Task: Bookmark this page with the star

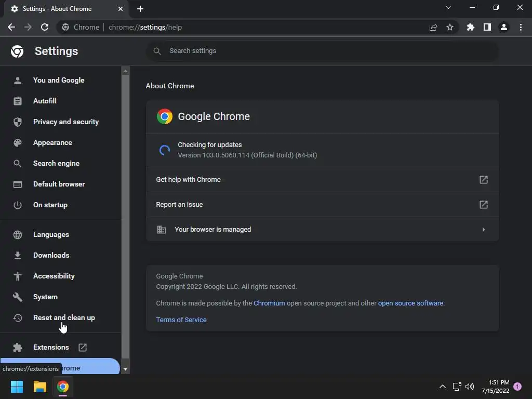Action: [x=449, y=27]
